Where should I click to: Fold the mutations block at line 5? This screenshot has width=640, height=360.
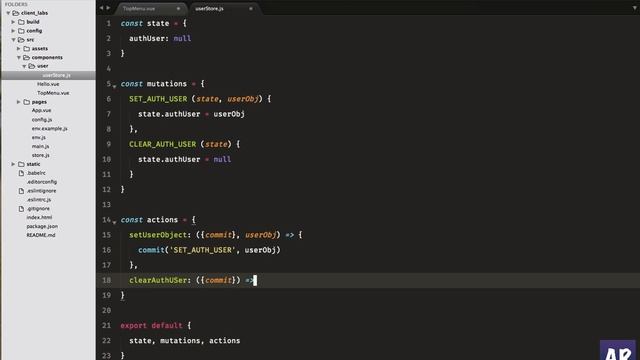click(114, 86)
